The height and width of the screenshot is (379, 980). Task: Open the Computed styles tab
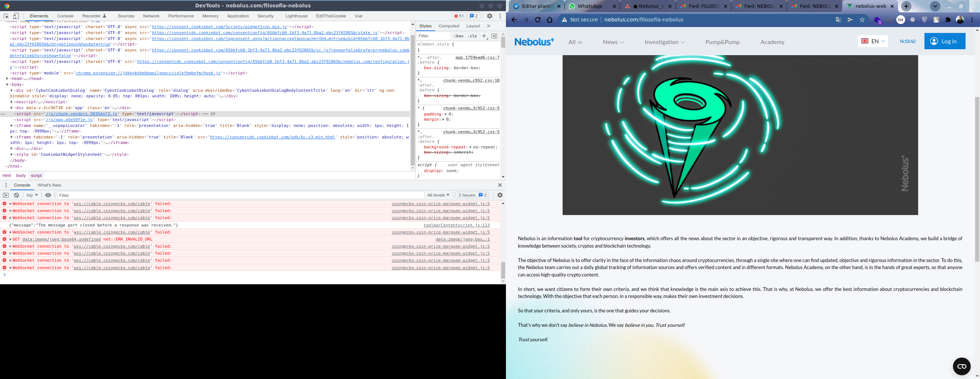pyautogui.click(x=449, y=26)
